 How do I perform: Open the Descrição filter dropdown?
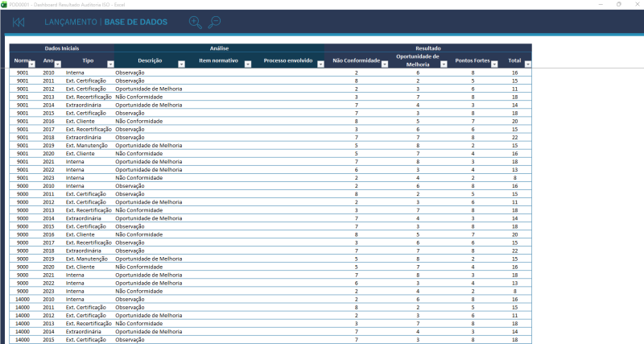181,63
